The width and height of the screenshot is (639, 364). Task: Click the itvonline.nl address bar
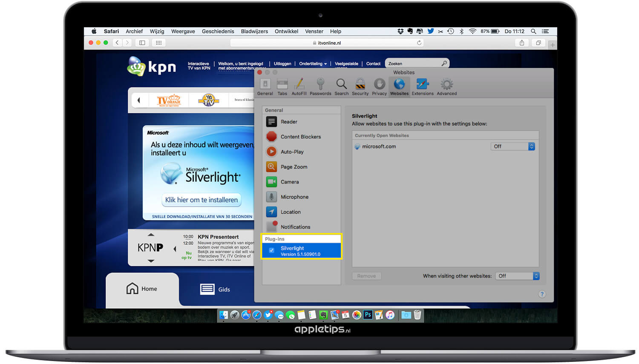point(327,43)
